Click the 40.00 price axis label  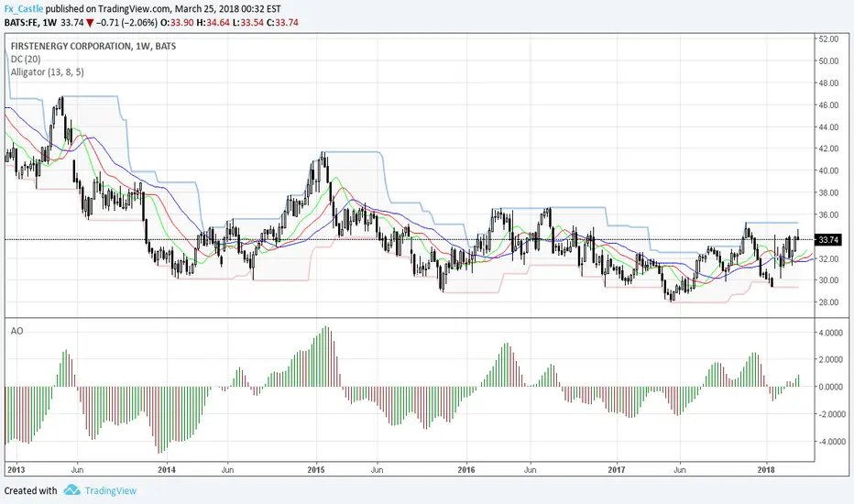828,170
